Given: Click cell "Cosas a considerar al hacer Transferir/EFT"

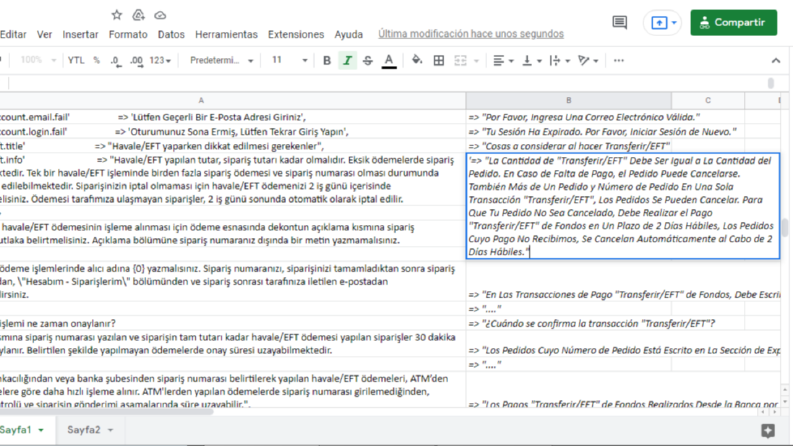Looking at the screenshot, I should tap(568, 146).
